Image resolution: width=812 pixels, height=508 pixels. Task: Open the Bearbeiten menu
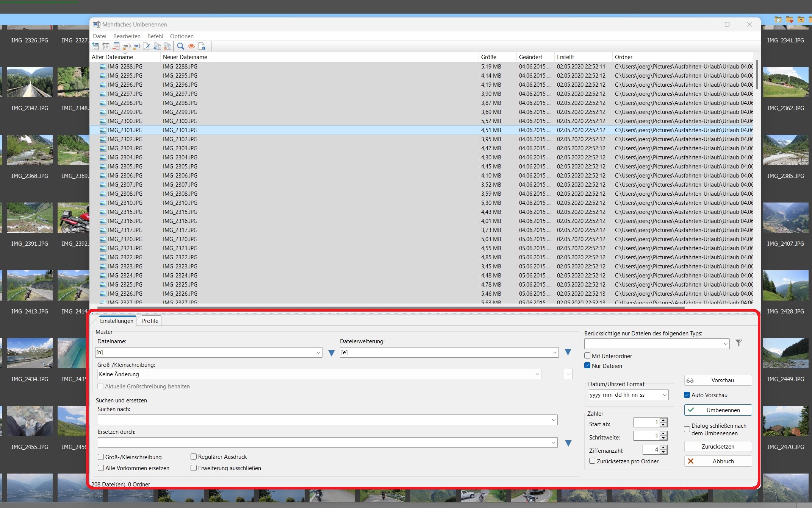[x=127, y=36]
